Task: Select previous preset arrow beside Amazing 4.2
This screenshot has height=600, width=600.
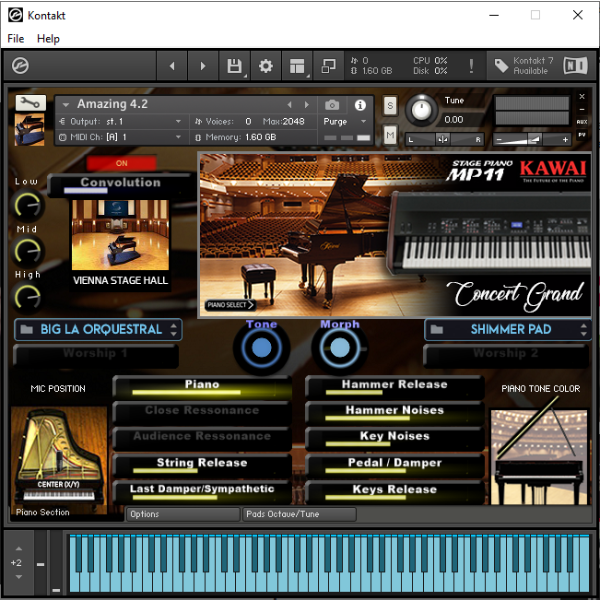Action: (289, 104)
